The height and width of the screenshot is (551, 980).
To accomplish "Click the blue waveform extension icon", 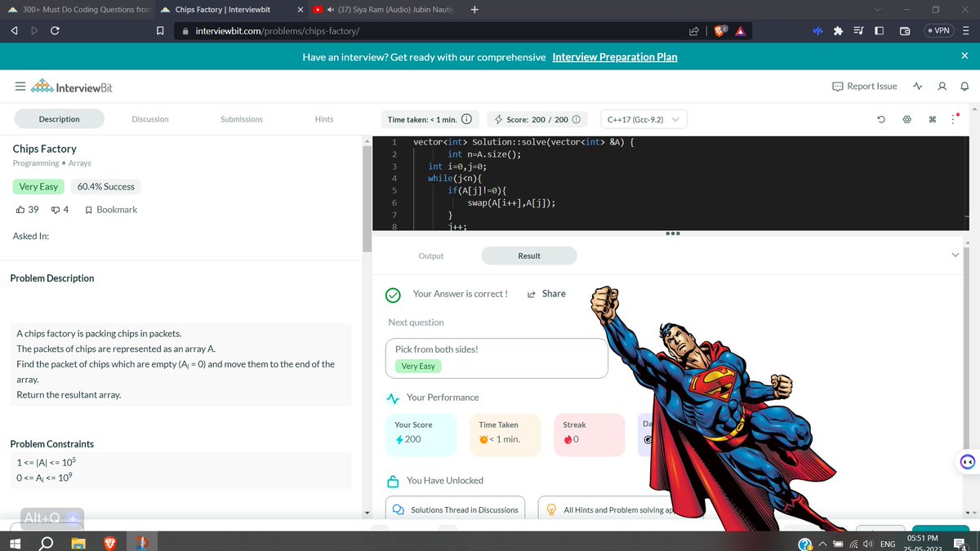I will (817, 31).
